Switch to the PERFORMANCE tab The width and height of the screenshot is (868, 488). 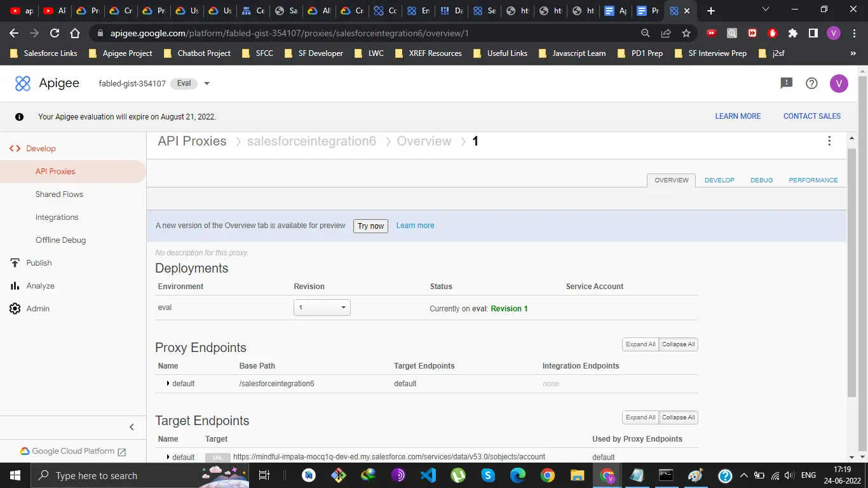(x=813, y=180)
